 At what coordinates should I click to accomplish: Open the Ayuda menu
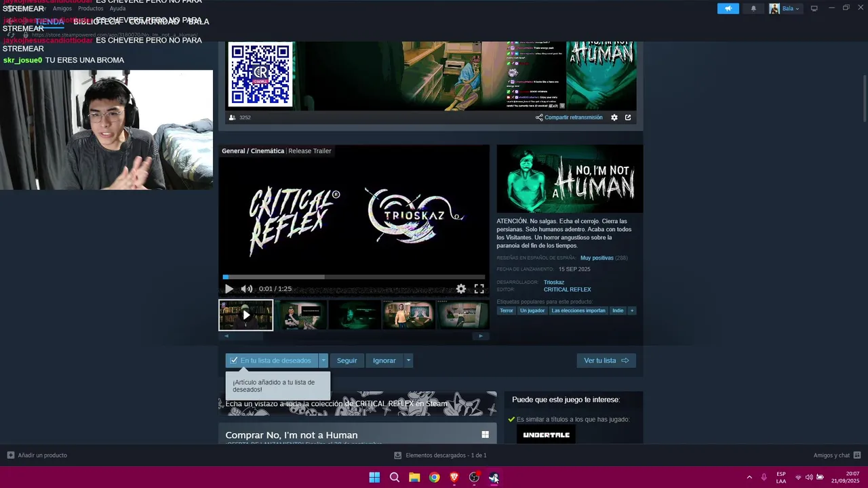[x=118, y=9]
